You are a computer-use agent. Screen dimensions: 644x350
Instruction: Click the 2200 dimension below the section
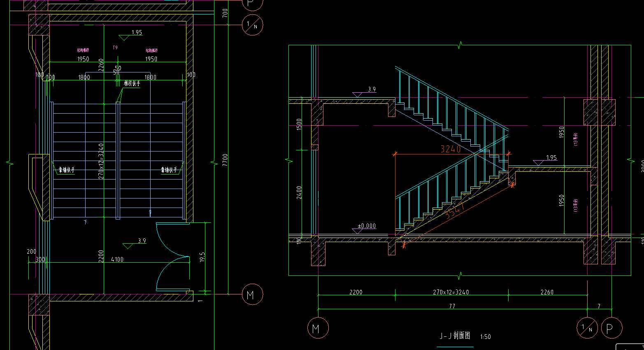pyautogui.click(x=356, y=292)
